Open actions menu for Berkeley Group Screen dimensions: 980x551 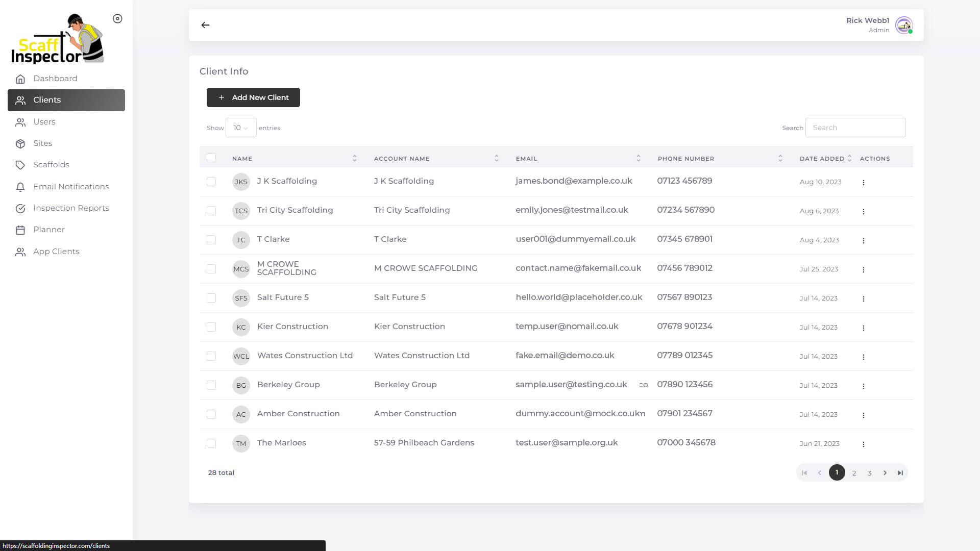(863, 386)
